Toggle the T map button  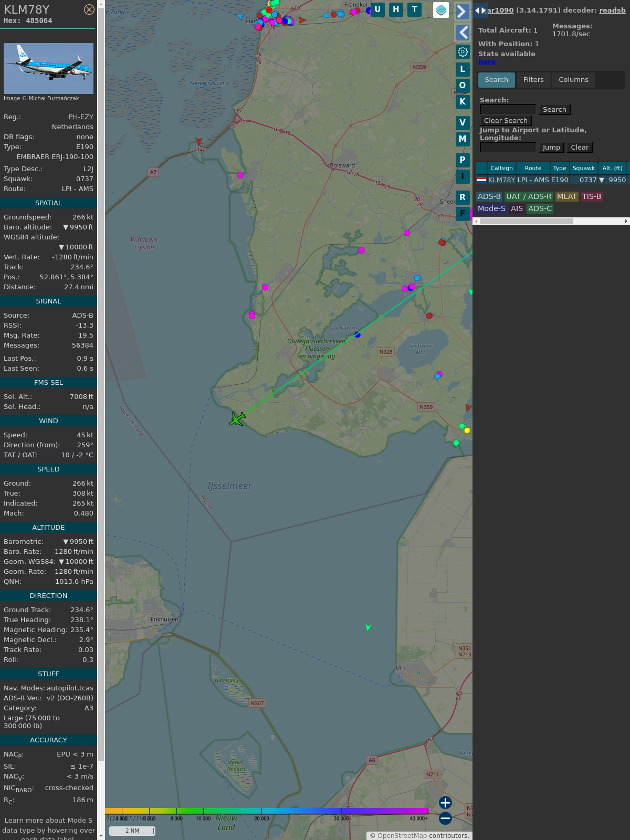[x=414, y=9]
